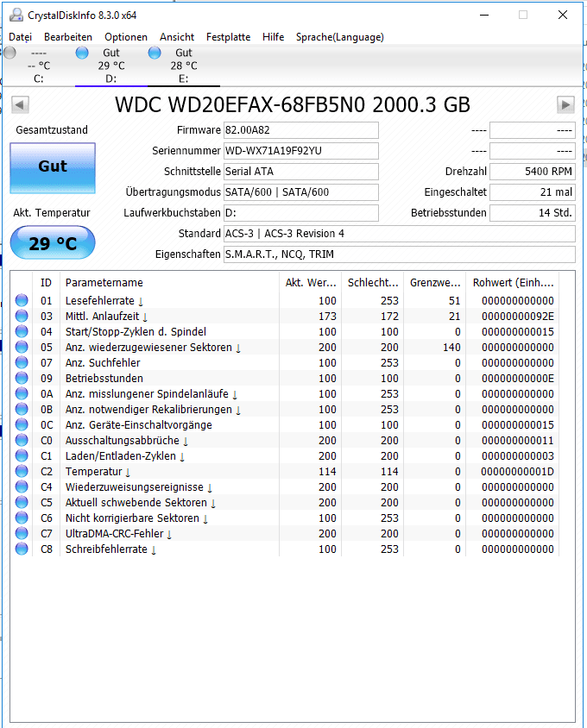Image resolution: width=587 pixels, height=728 pixels.
Task: Click the Grenzwe... column header
Action: 435,283
